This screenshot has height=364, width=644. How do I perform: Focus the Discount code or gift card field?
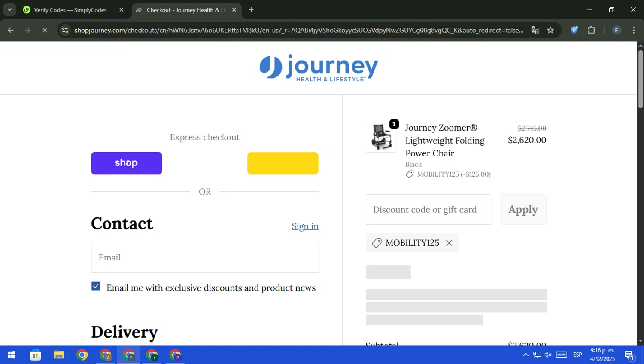428,209
